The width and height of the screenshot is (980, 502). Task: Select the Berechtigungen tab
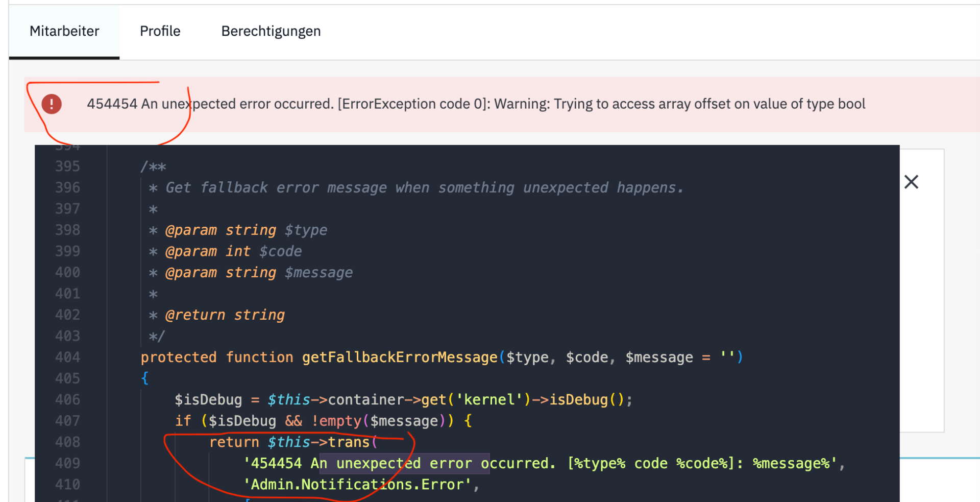coord(271,31)
